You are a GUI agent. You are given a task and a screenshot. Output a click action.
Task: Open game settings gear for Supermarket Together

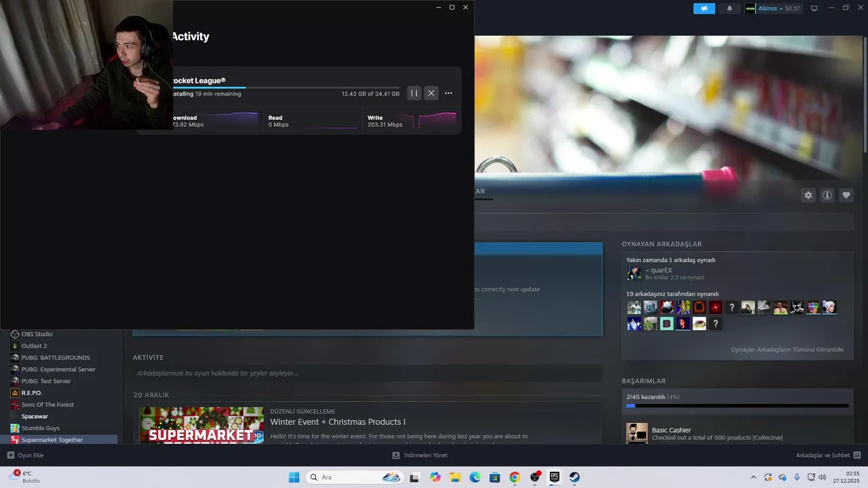point(808,195)
